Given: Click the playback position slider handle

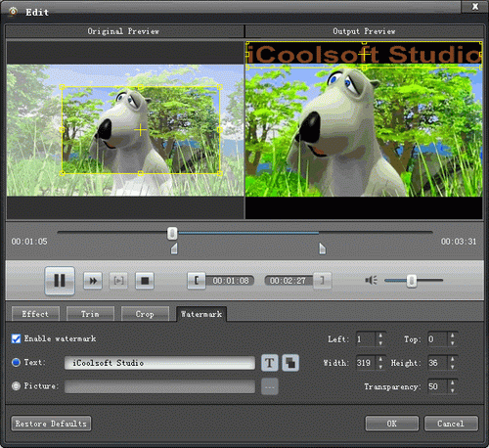Looking at the screenshot, I should click(172, 234).
